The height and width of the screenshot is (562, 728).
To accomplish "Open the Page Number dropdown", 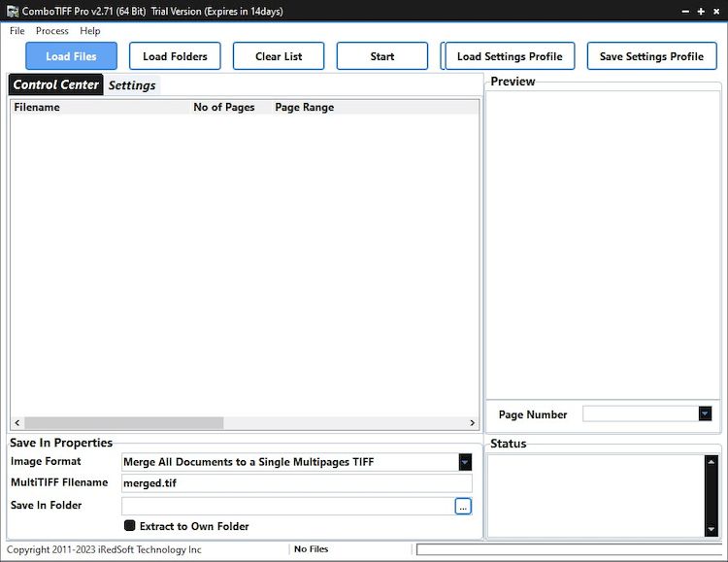I will tap(705, 414).
